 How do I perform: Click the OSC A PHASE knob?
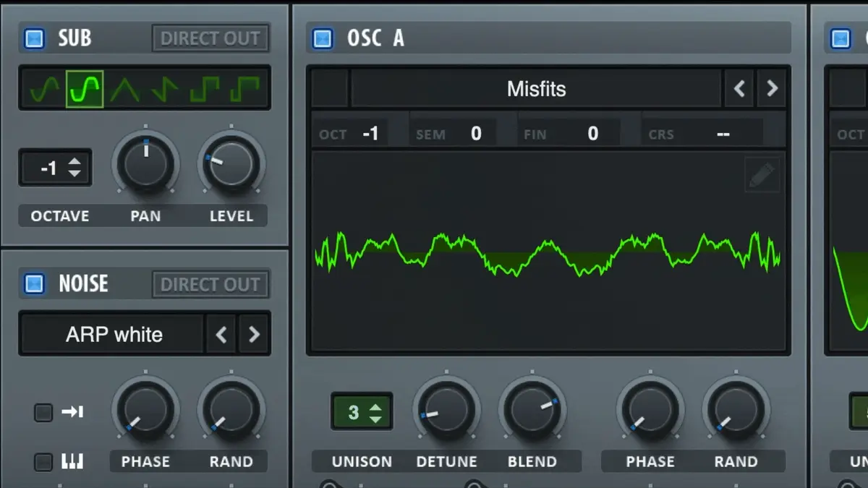(x=650, y=410)
